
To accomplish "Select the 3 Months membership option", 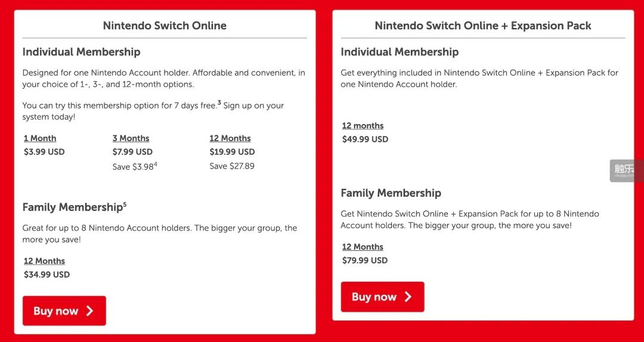I will [131, 138].
